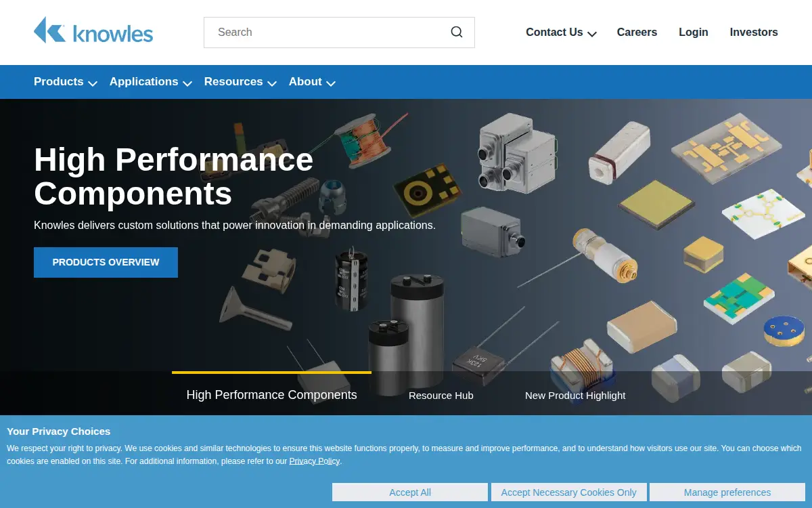Switch to the Resource Hub slide tab
The image size is (812, 508).
click(441, 396)
